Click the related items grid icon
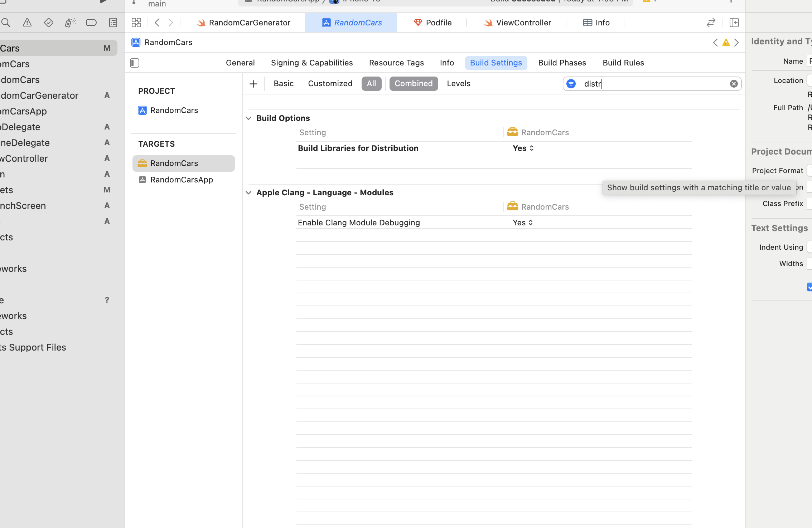 click(x=136, y=23)
